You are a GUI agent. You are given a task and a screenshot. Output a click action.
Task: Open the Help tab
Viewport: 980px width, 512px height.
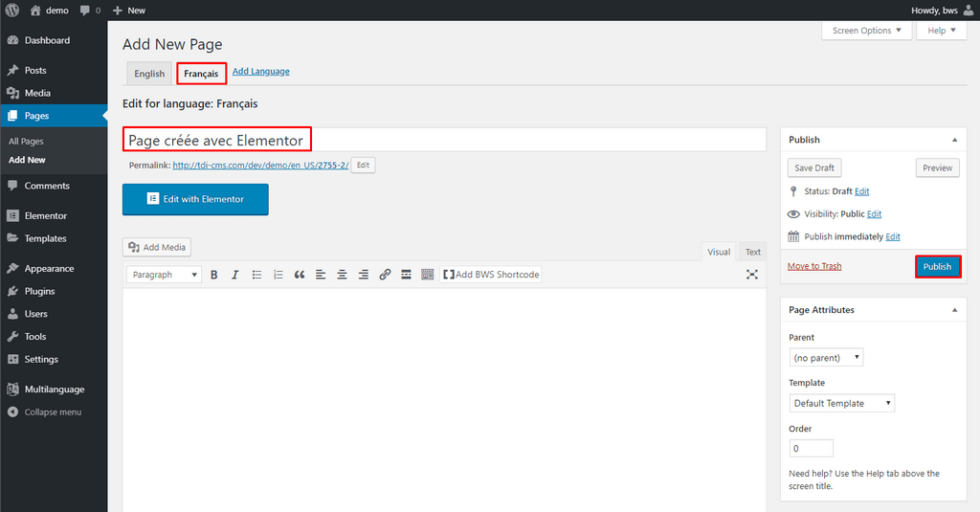[x=942, y=31]
